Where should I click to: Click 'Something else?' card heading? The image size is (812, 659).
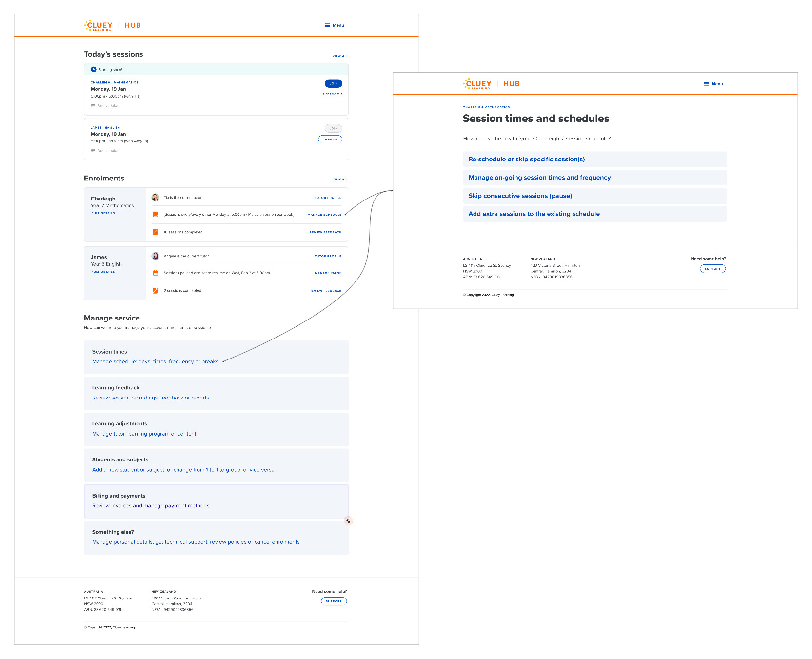click(113, 532)
